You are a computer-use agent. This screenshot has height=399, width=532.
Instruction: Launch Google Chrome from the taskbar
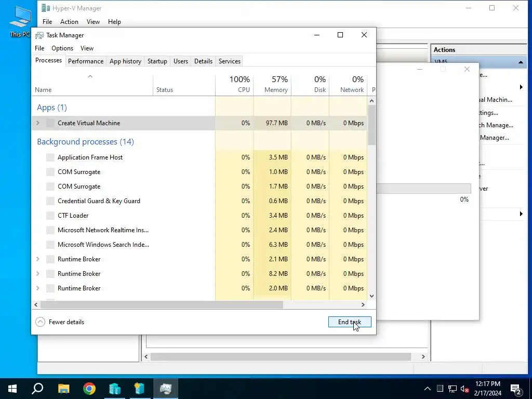pyautogui.click(x=89, y=389)
